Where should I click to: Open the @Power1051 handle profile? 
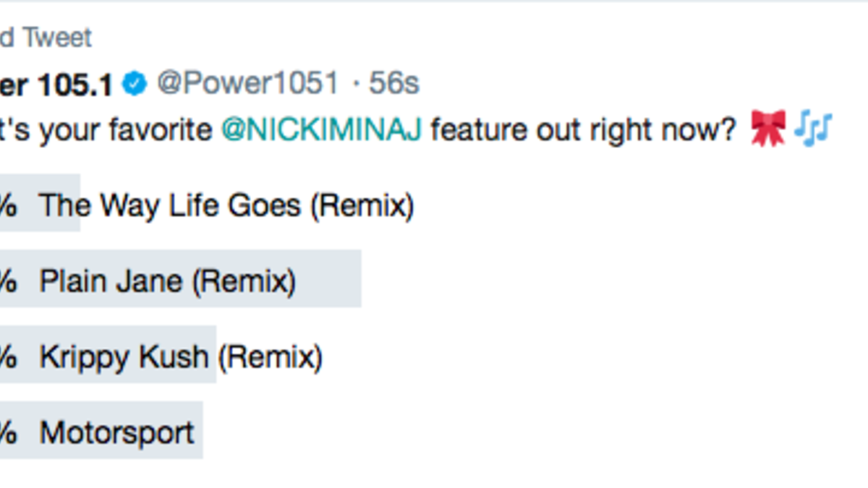(x=247, y=85)
